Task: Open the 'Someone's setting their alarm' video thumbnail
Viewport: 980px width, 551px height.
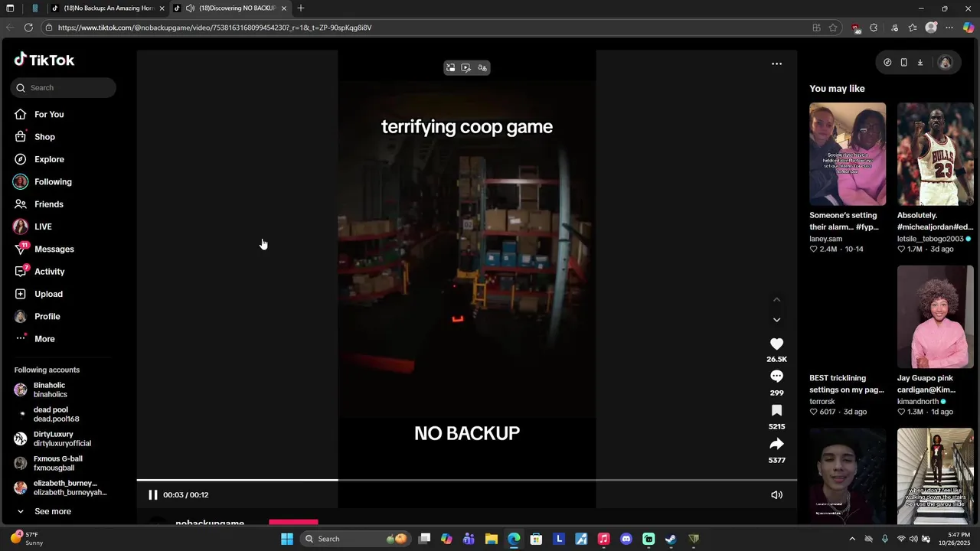Action: 848,154
